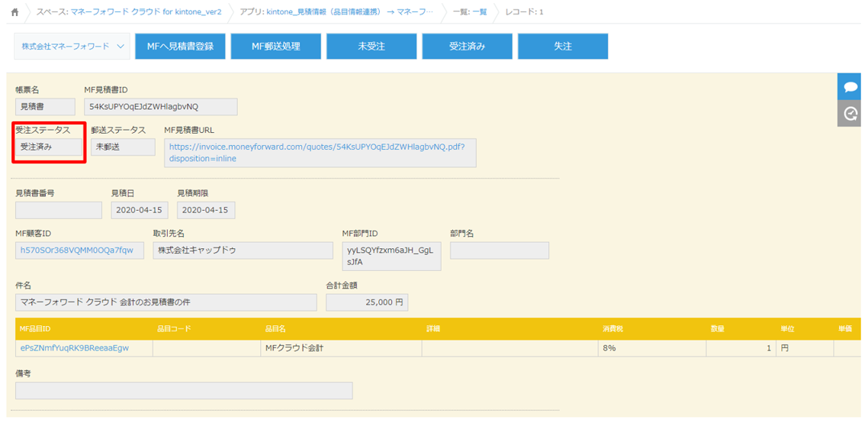Click the 品目コード column header
The height and width of the screenshot is (423, 868).
tap(207, 329)
